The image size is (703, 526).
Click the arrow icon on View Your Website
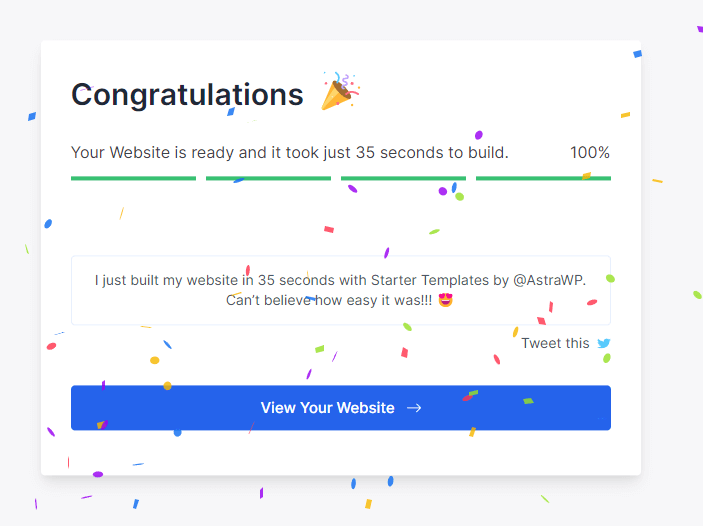(414, 408)
